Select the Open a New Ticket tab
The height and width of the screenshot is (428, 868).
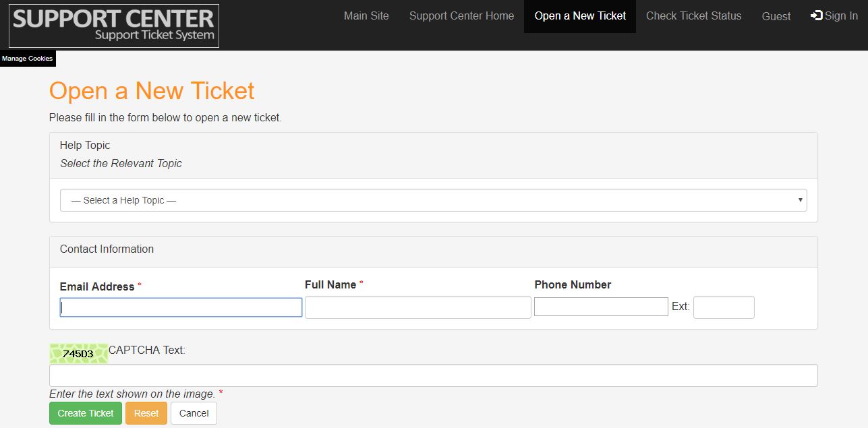[580, 16]
